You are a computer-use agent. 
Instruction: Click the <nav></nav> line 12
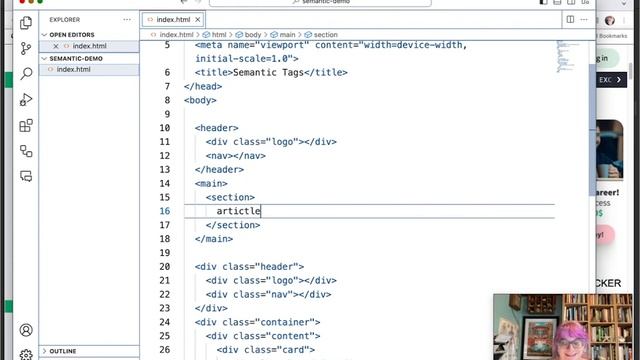(236, 156)
